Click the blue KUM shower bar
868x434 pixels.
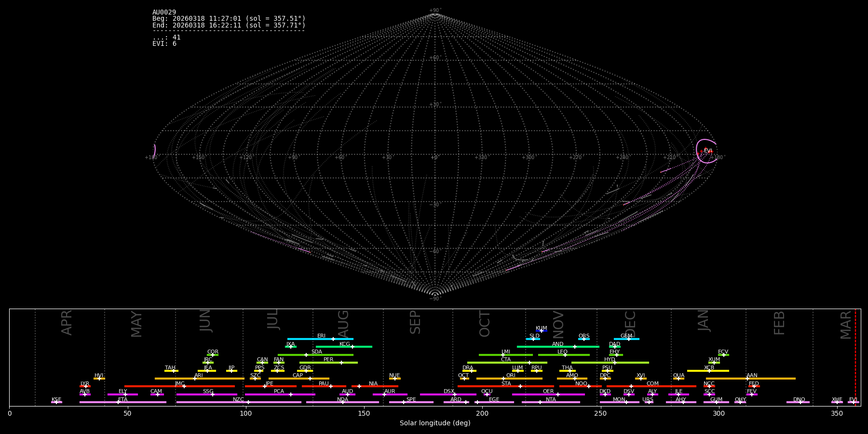coord(542,331)
